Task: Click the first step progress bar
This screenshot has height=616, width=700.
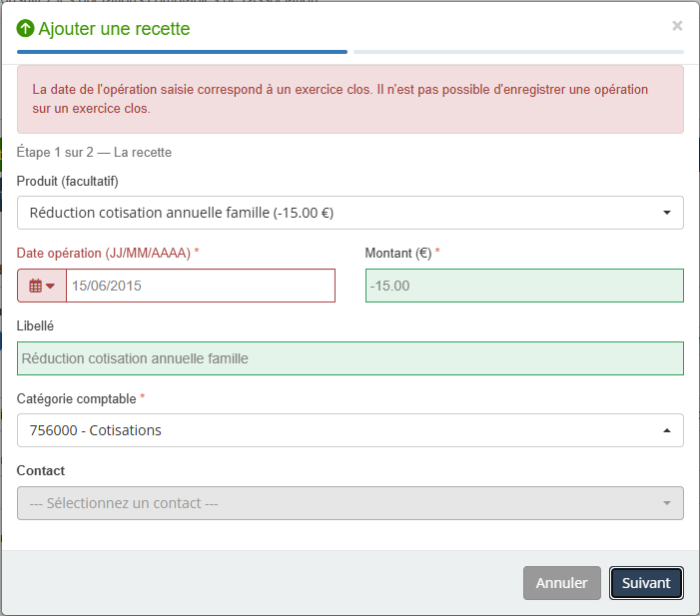Action: click(182, 52)
